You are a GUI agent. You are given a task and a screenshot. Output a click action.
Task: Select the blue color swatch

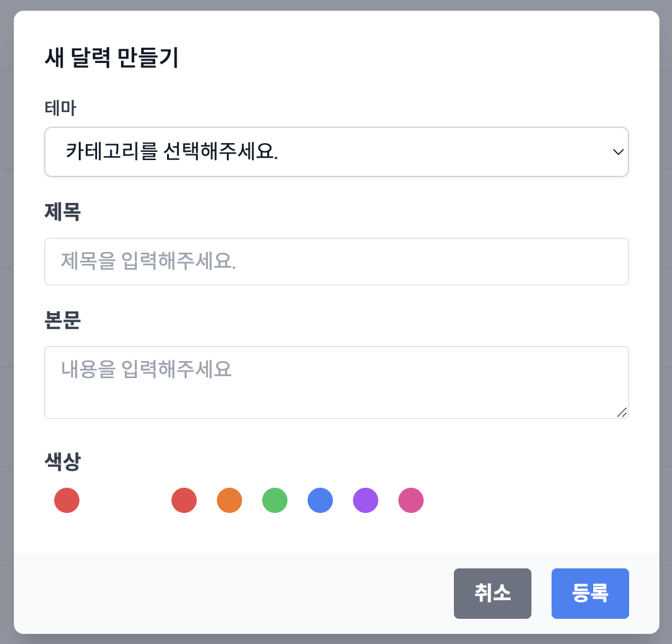click(x=320, y=500)
